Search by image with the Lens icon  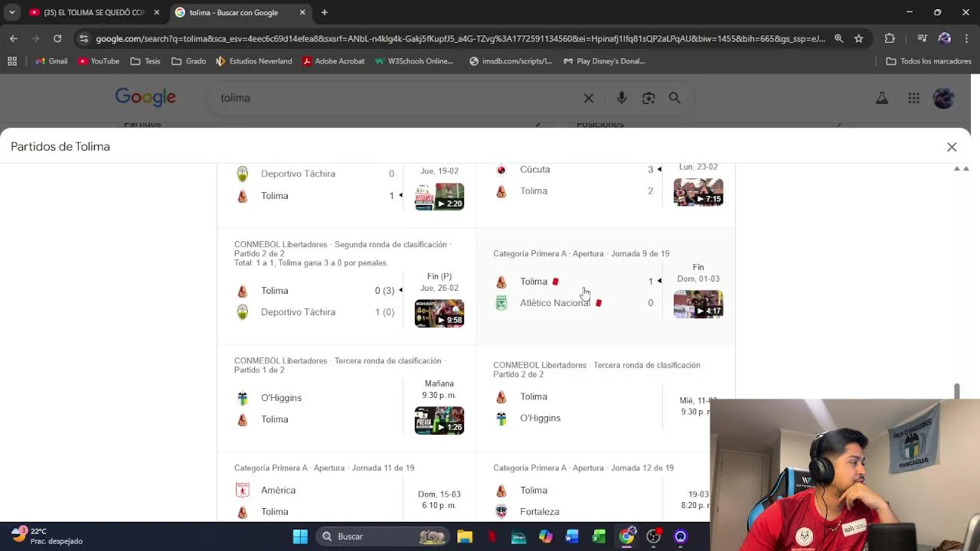[x=648, y=98]
